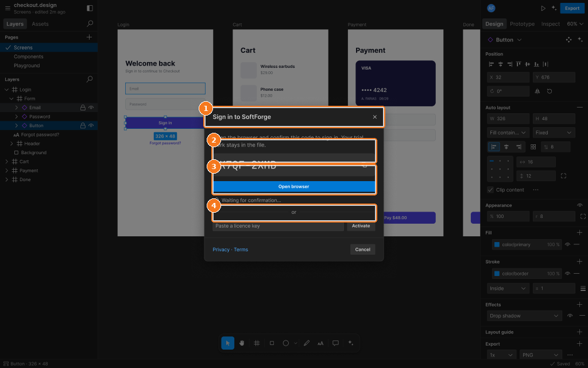Start prototype preview play icon

click(x=543, y=8)
